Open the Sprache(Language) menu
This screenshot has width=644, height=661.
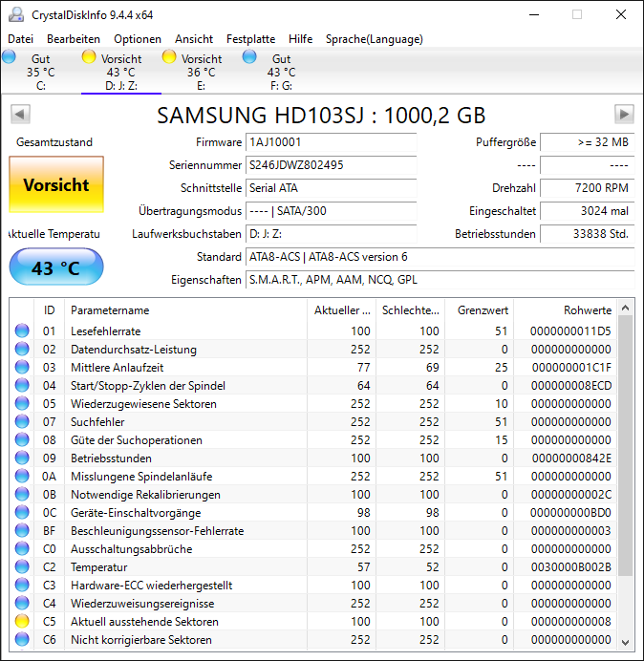pos(375,39)
